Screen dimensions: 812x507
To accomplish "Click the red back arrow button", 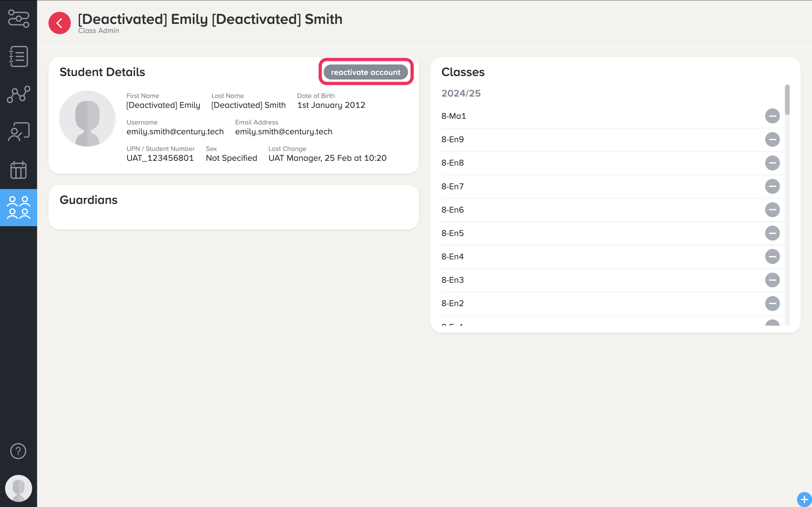I will [59, 23].
